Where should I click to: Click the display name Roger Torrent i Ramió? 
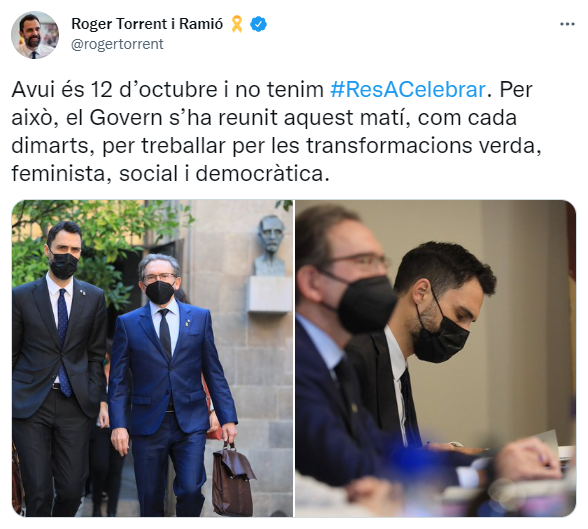coord(147,24)
